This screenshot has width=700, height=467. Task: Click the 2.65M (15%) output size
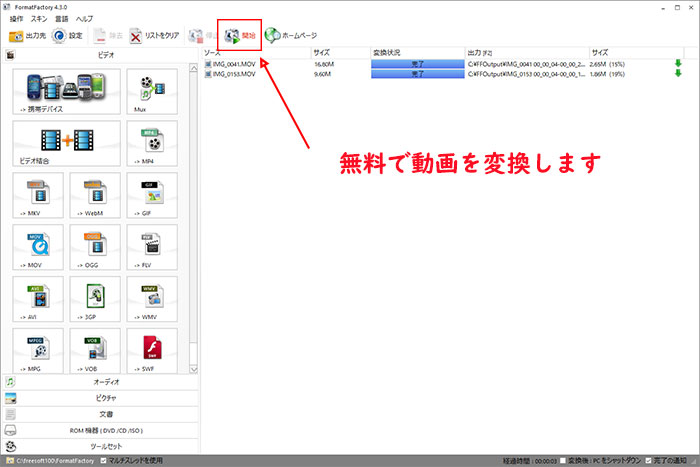pyautogui.click(x=607, y=64)
